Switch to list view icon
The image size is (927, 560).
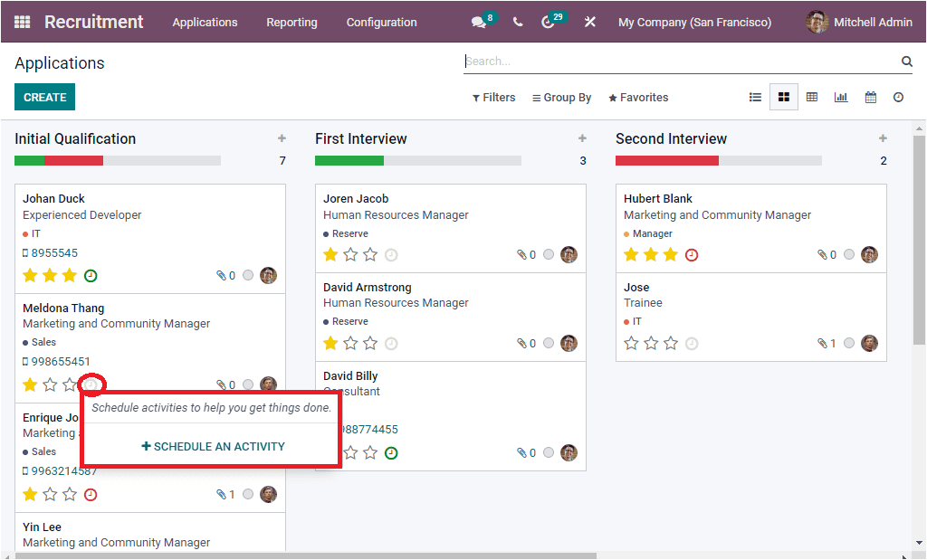tap(755, 97)
